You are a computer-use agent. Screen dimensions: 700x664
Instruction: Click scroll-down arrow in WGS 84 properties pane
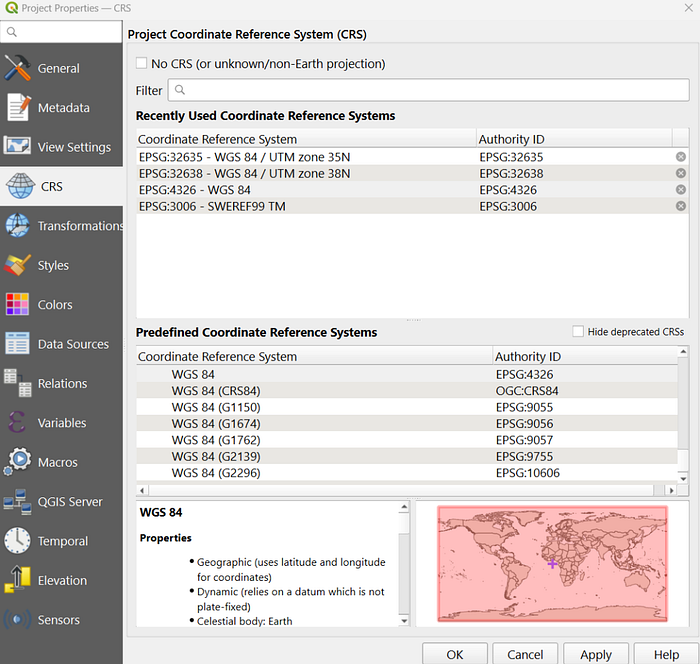click(404, 621)
